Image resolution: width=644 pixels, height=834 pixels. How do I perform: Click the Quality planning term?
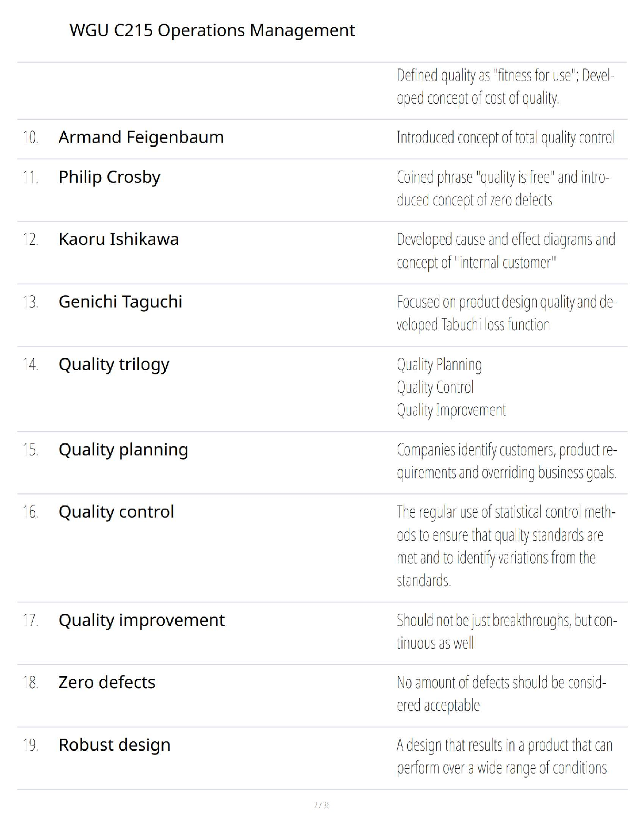(x=123, y=450)
